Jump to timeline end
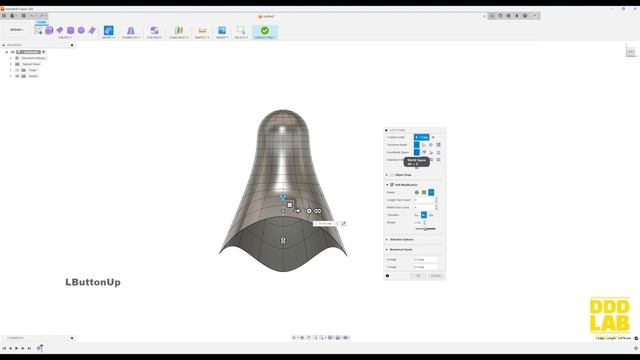The height and width of the screenshot is (360, 640). click(29, 348)
